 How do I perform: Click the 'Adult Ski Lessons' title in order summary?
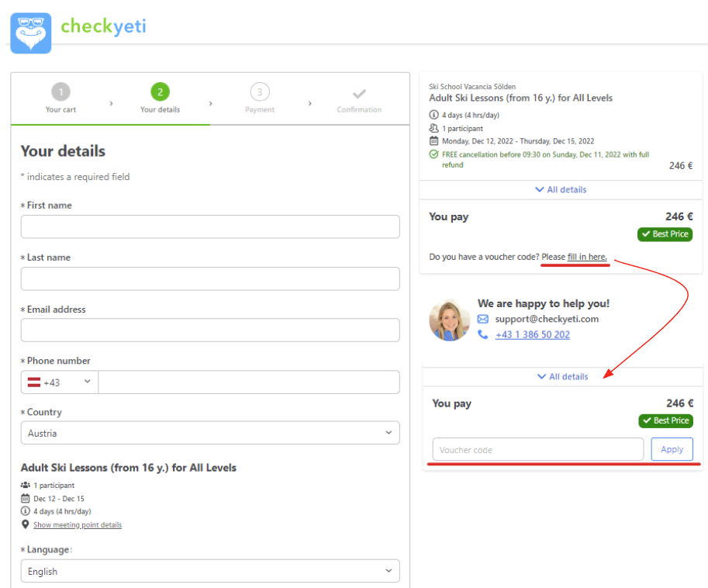pyautogui.click(x=520, y=98)
